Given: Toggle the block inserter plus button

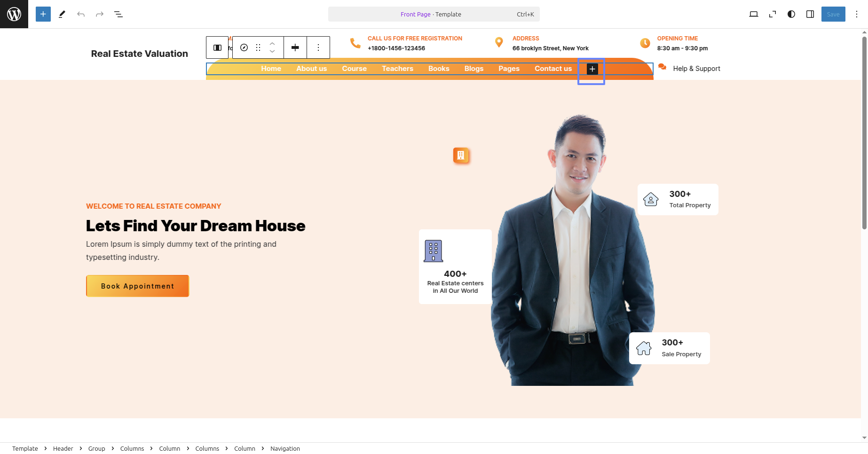Looking at the screenshot, I should 43,14.
